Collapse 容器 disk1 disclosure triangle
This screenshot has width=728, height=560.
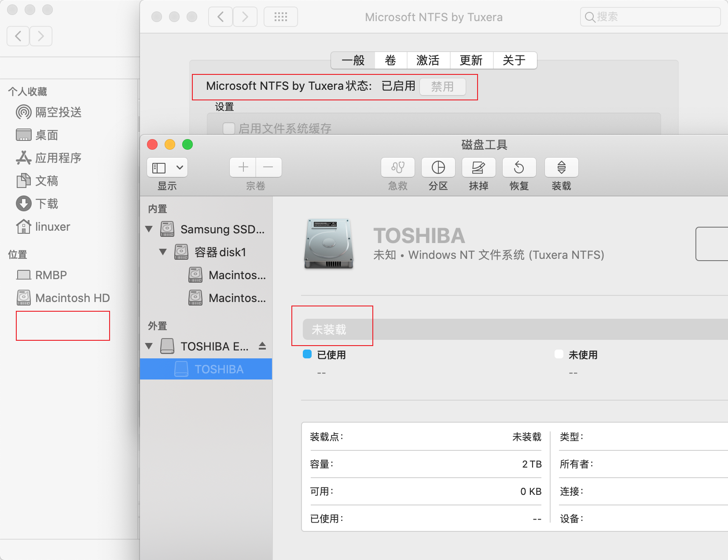tap(164, 252)
